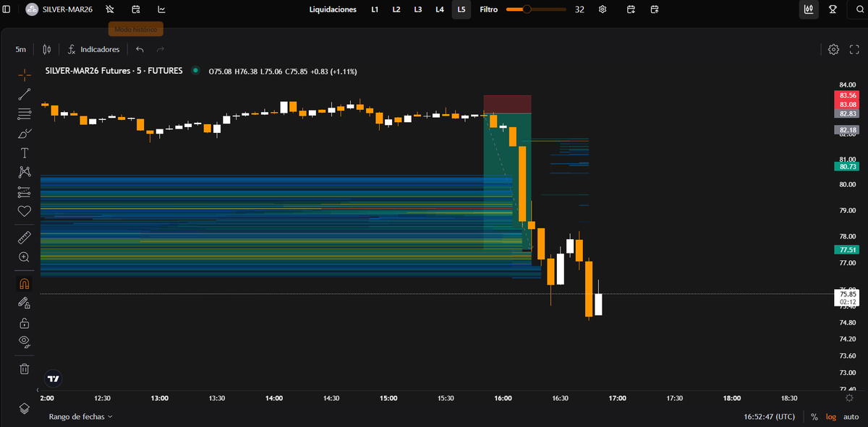Click the TradingView logo
The height and width of the screenshot is (427, 868).
point(53,378)
